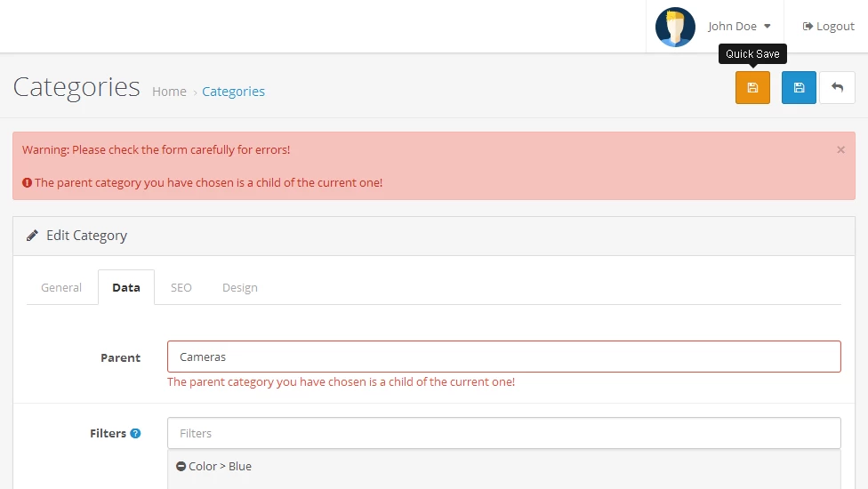Click the blue Save icon button

(x=799, y=87)
